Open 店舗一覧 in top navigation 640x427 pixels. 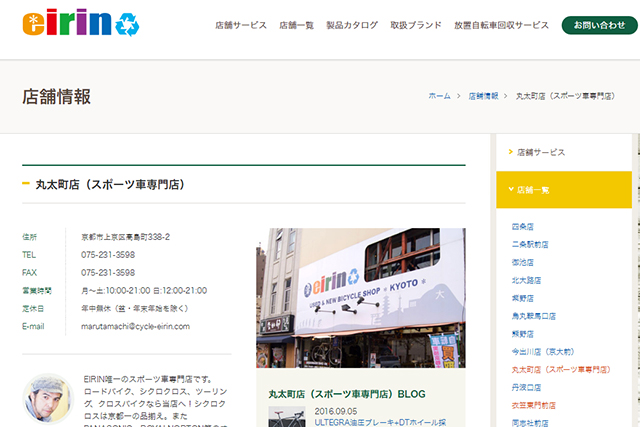[x=297, y=25]
